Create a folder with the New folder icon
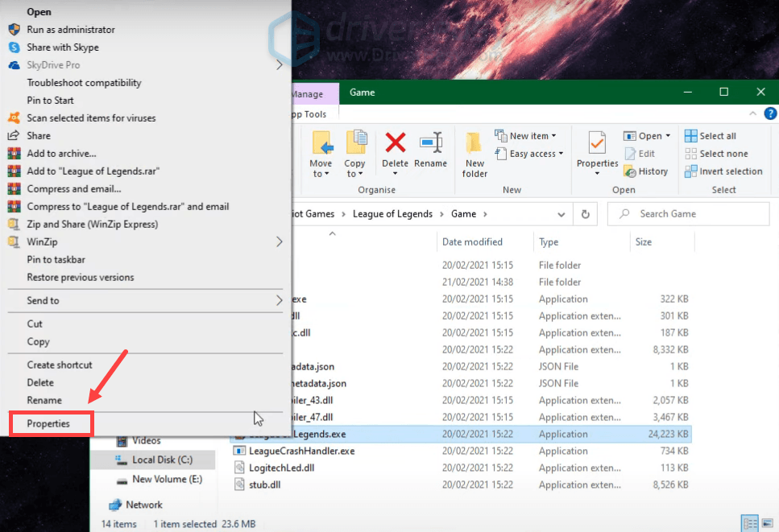Viewport: 779px width, 532px height. tap(474, 155)
